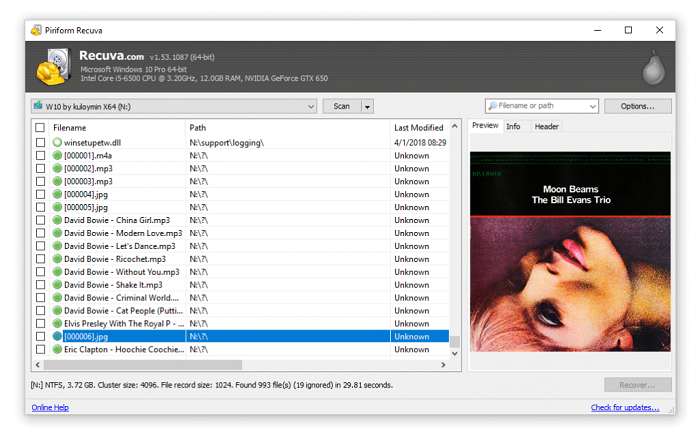Switch to the Header tab
Image resolution: width=700 pixels, height=436 pixels.
tap(546, 126)
